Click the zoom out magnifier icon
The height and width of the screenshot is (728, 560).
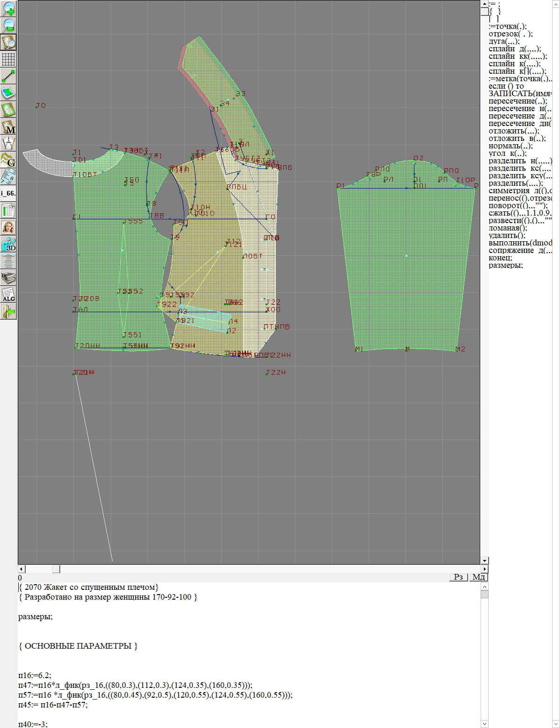tap(8, 25)
